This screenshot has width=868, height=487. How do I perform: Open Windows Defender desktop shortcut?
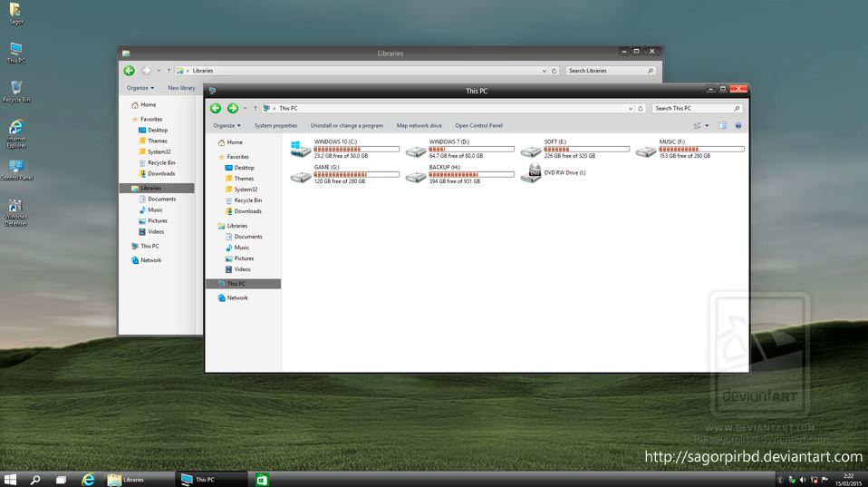(15, 209)
